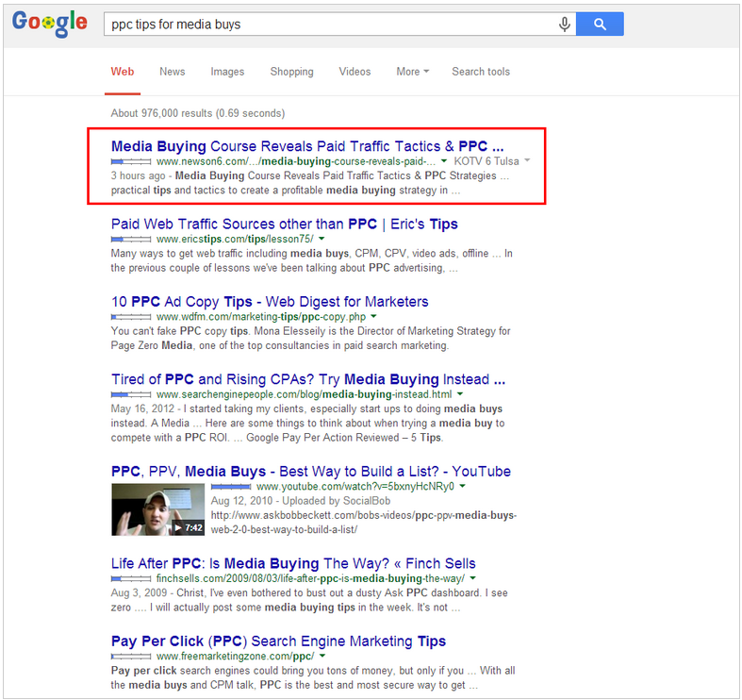The image size is (742, 700).
Task: Click the PageRank bar beside ericstips.com
Action: tap(131, 240)
